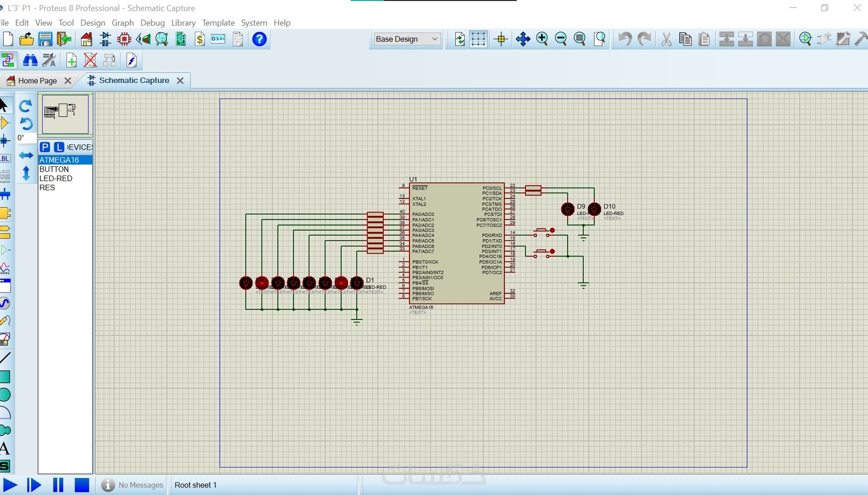Switch to the Home Page tab

[37, 81]
